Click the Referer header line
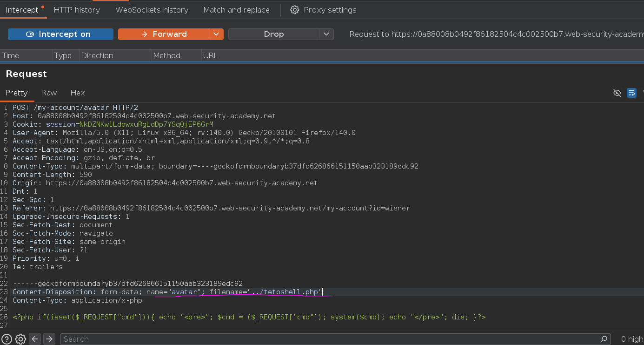The width and height of the screenshot is (644, 345). point(211,208)
